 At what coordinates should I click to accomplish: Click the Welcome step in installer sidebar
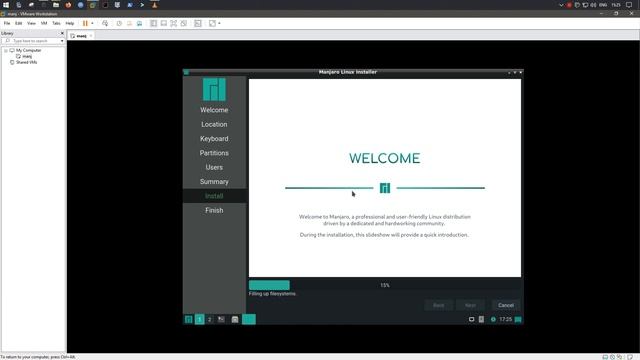pos(214,110)
